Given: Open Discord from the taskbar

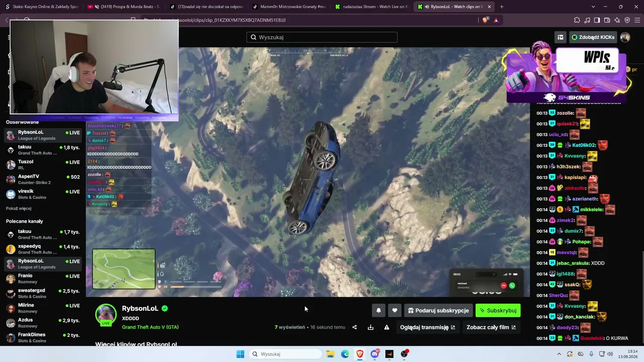Looking at the screenshot, I should (375, 354).
